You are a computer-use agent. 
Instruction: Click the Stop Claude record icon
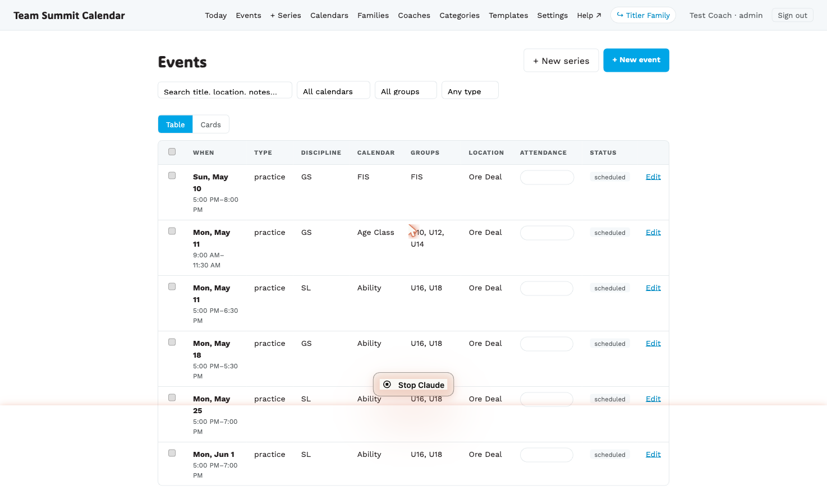(x=387, y=385)
